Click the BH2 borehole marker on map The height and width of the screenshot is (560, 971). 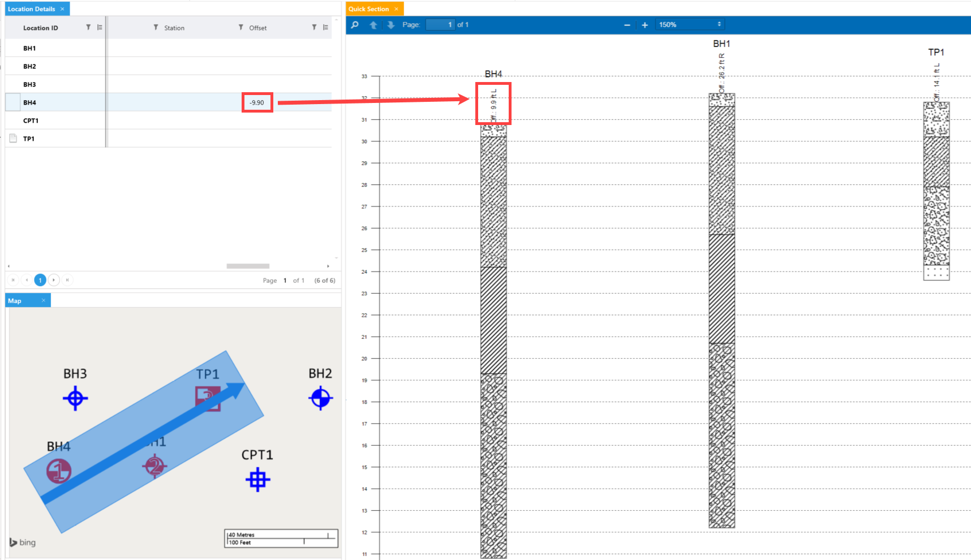click(320, 398)
